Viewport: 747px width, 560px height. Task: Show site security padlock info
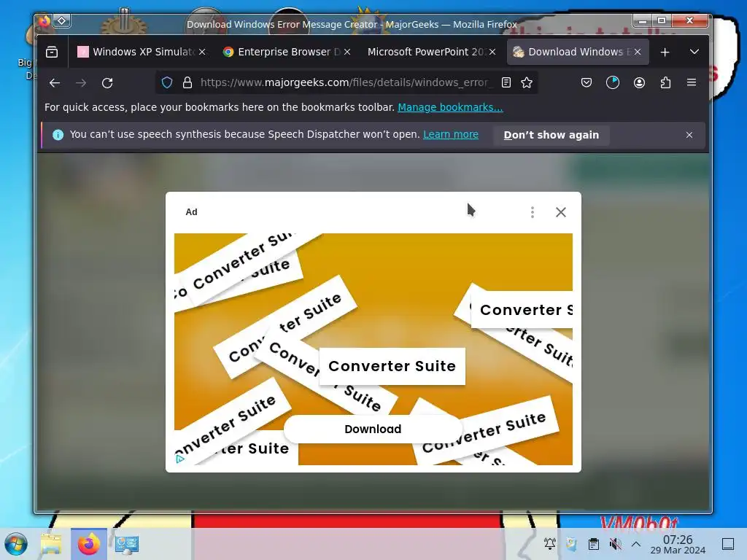pos(187,83)
